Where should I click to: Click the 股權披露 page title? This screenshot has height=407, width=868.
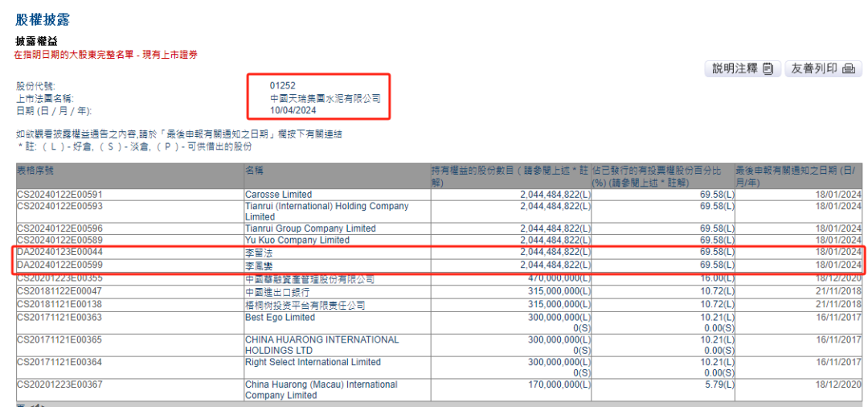pyautogui.click(x=43, y=20)
